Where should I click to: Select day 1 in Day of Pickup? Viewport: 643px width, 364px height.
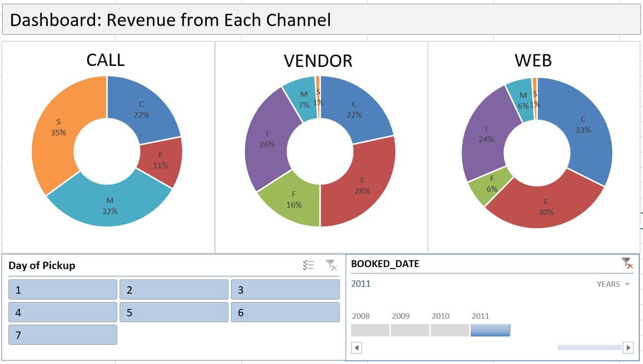pyautogui.click(x=63, y=290)
